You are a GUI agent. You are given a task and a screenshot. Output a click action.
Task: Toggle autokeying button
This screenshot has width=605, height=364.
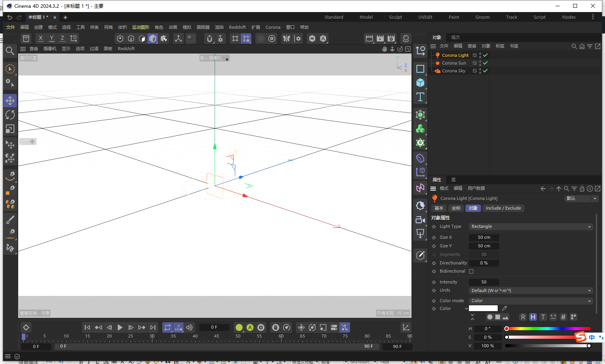tap(250, 327)
